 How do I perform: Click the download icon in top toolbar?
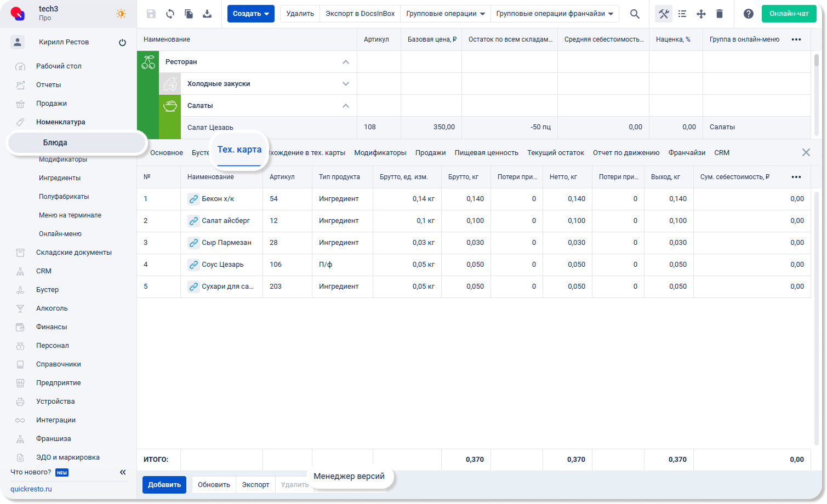pyautogui.click(x=207, y=14)
